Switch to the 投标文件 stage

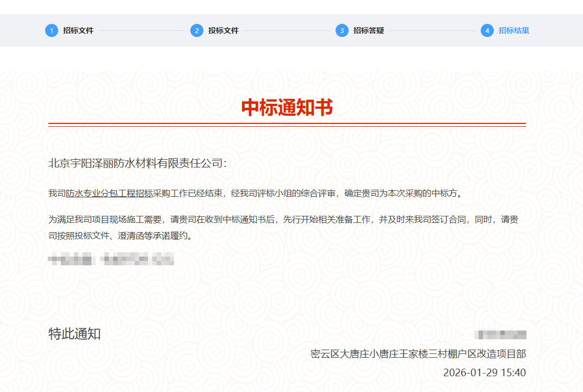click(225, 30)
